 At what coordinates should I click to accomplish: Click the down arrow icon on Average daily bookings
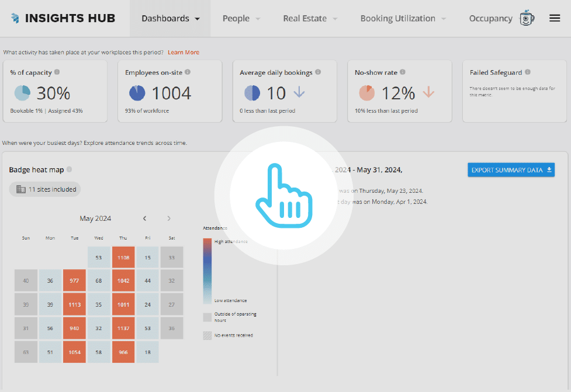(x=299, y=92)
